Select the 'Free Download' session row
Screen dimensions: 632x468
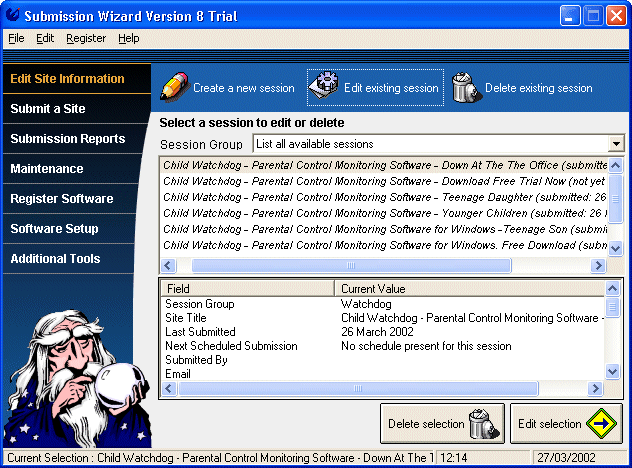(385, 245)
